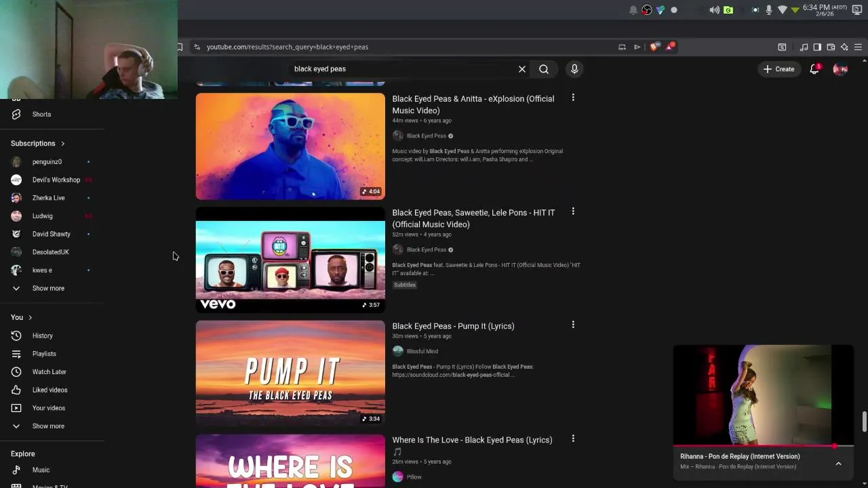Click the search magnifier button
Screen dimensions: 868x488
(544, 68)
